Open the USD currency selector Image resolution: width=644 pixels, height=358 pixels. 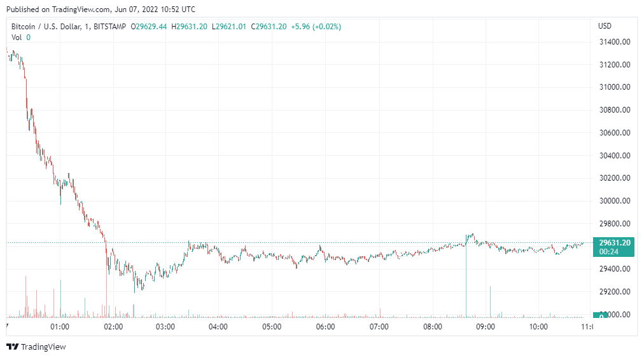click(605, 26)
